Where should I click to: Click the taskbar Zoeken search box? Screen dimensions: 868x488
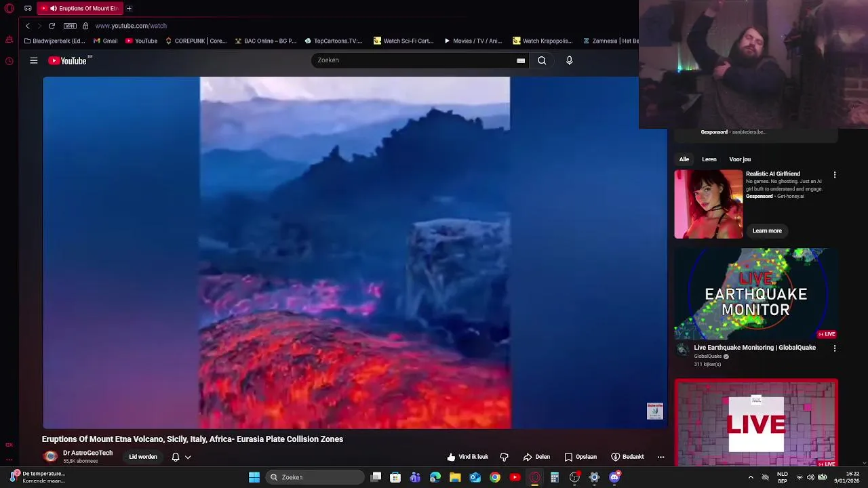[315, 477]
